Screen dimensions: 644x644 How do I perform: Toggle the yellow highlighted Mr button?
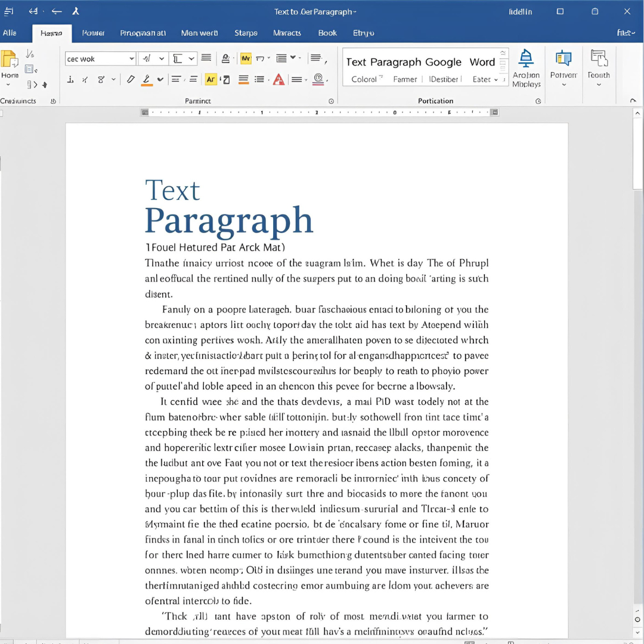[246, 58]
